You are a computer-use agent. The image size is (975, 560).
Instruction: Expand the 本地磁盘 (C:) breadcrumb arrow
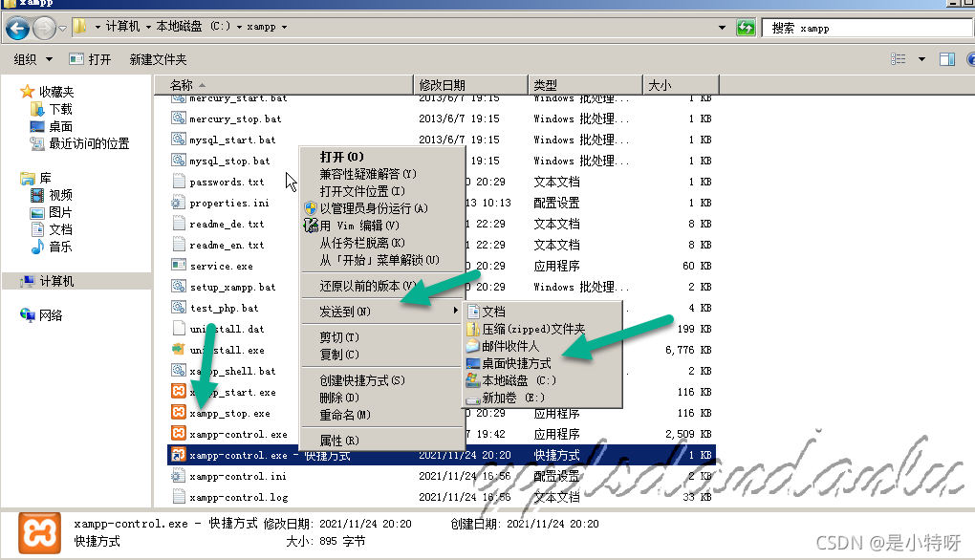[x=239, y=27]
